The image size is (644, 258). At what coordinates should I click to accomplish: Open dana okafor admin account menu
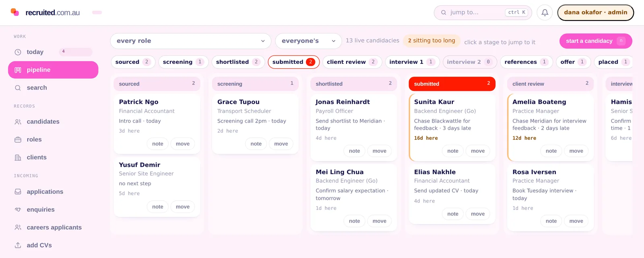pyautogui.click(x=595, y=12)
